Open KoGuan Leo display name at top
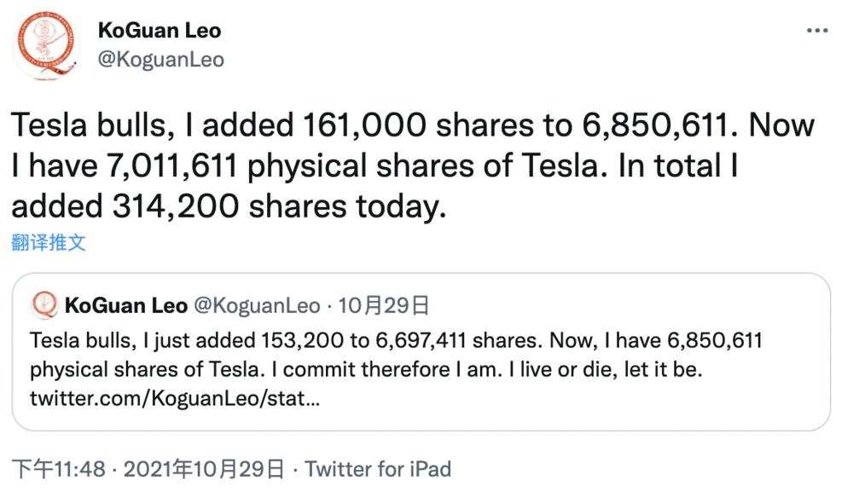853x504 pixels. [160, 31]
